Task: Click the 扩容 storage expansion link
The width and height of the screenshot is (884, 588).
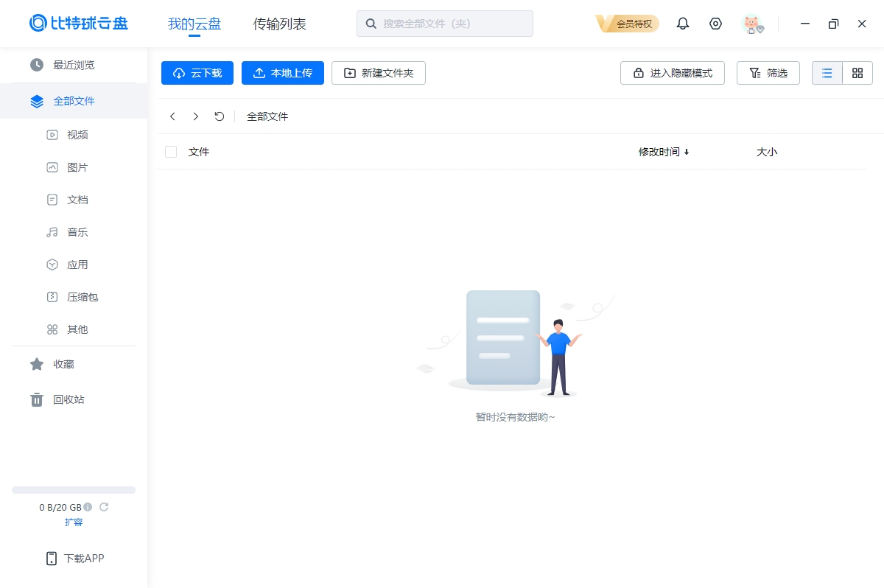Action: point(74,522)
